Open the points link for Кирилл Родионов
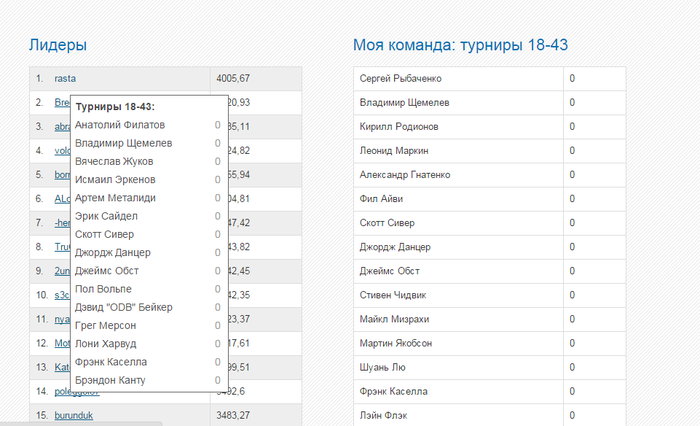 click(572, 126)
